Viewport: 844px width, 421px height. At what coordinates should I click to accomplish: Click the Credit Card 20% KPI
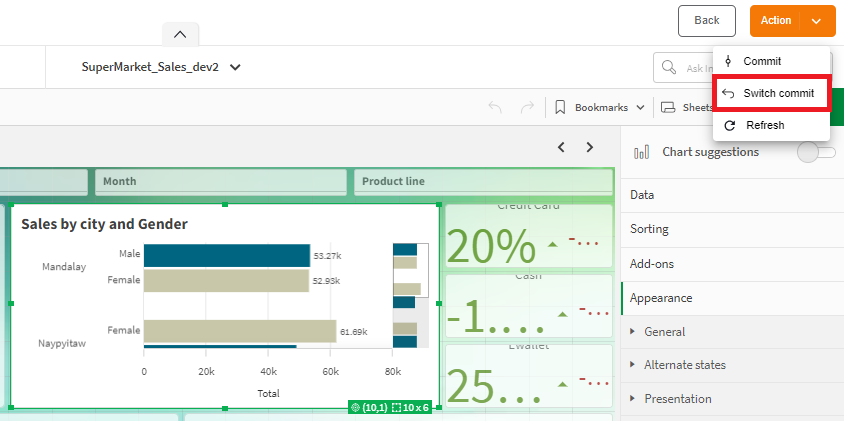tap(529, 236)
